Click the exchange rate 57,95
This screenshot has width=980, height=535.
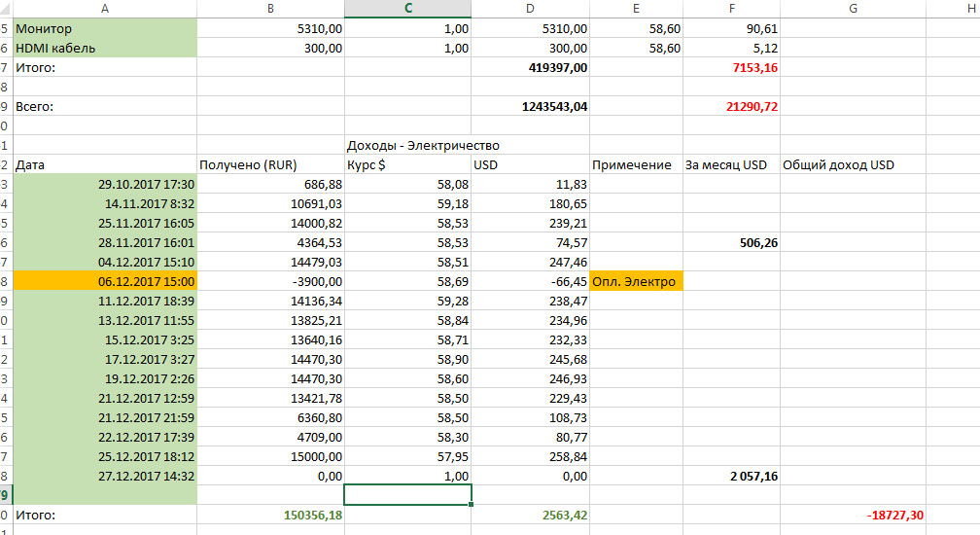[x=452, y=457]
